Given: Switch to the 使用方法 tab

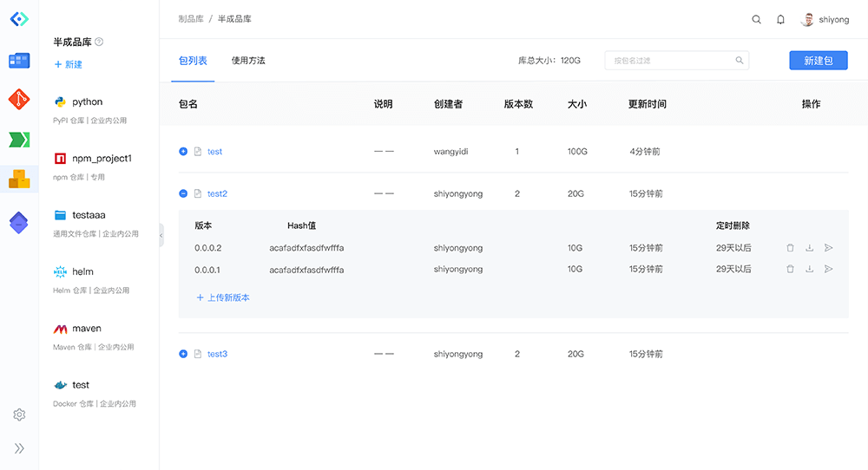Looking at the screenshot, I should click(x=248, y=61).
